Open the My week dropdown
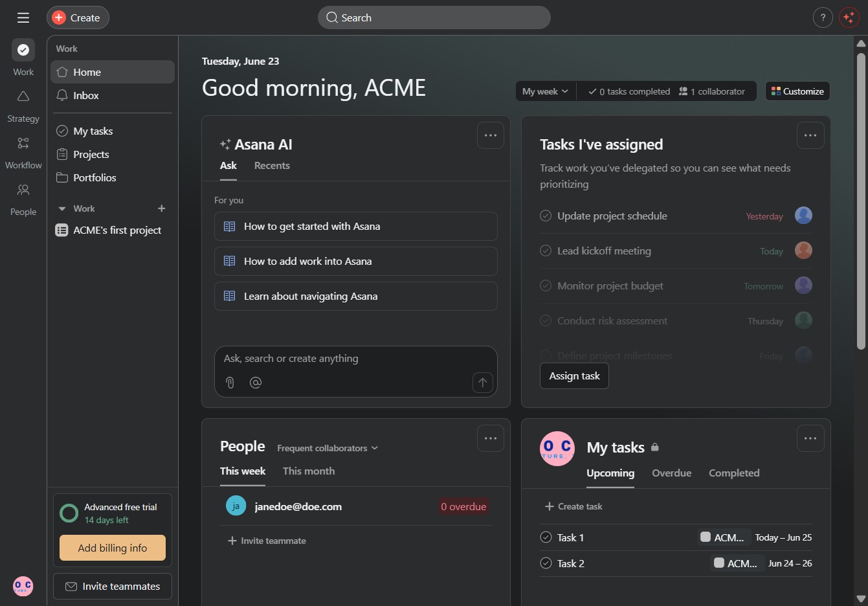868x606 pixels. 546,91
